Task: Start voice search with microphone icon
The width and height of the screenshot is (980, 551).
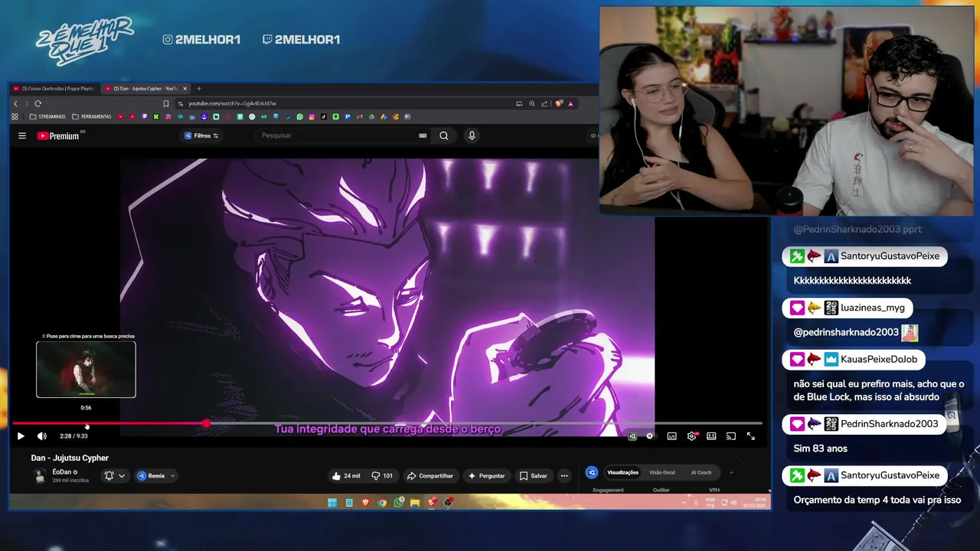Action: pos(472,135)
